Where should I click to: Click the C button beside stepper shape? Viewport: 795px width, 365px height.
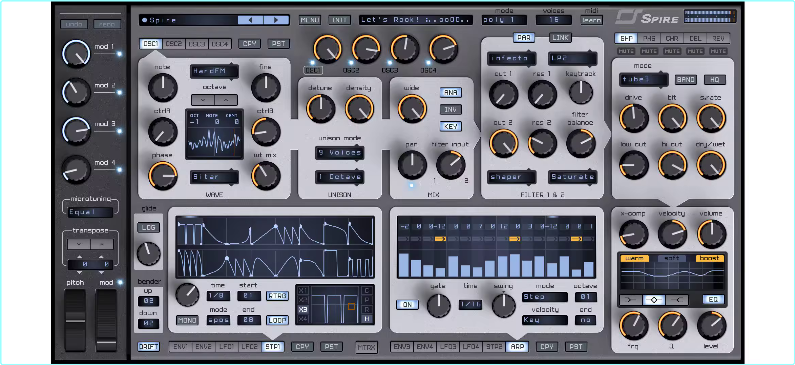(x=367, y=290)
